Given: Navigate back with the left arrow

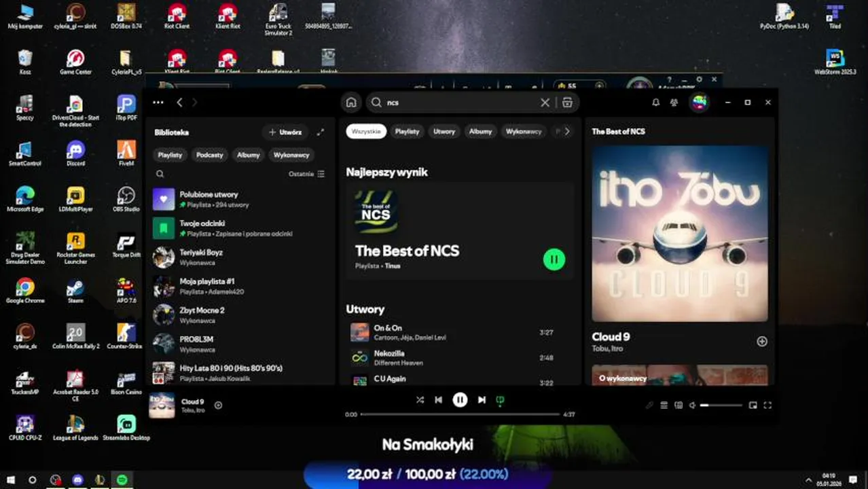Looking at the screenshot, I should pos(179,103).
